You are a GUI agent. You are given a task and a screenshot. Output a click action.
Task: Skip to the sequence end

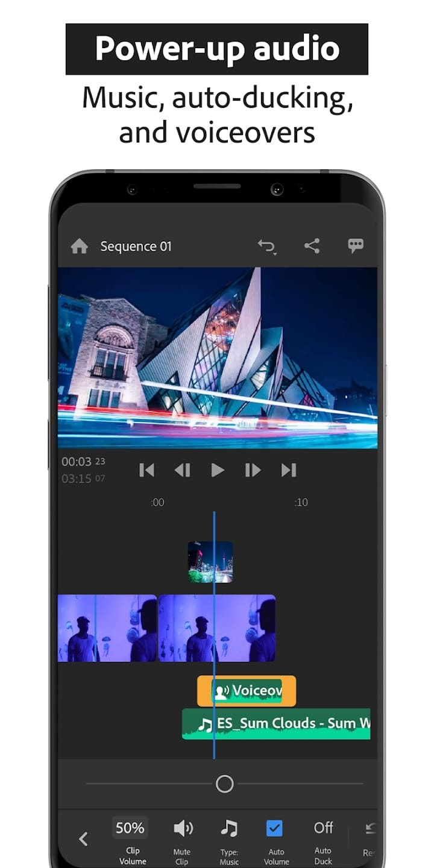(x=289, y=470)
